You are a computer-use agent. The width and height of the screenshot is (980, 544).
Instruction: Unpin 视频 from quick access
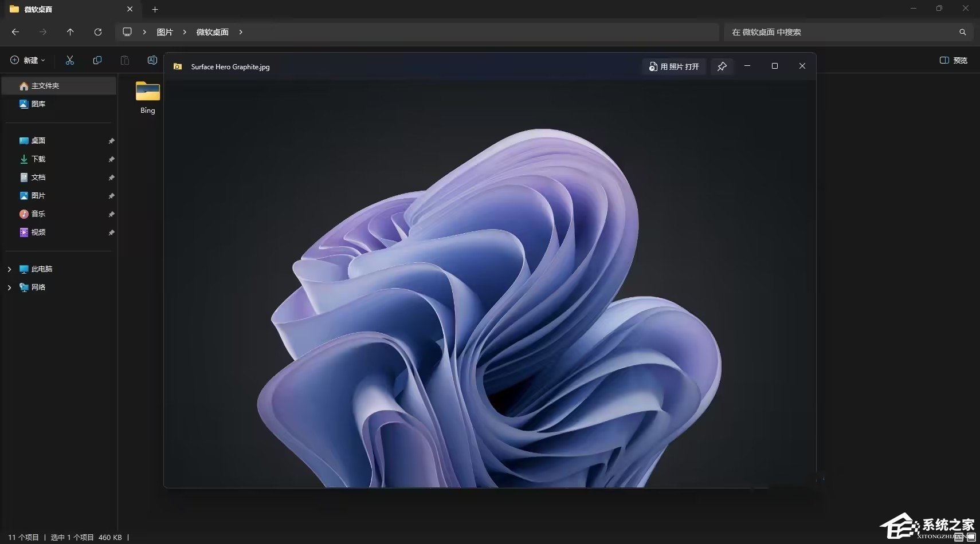coord(111,232)
